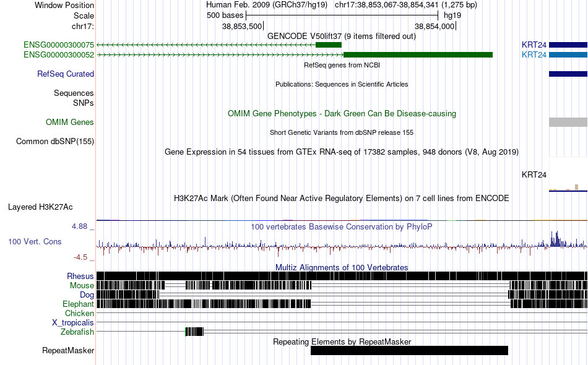Click the Window Position label
Viewport: 588px width, 365px height.
tap(64, 5)
